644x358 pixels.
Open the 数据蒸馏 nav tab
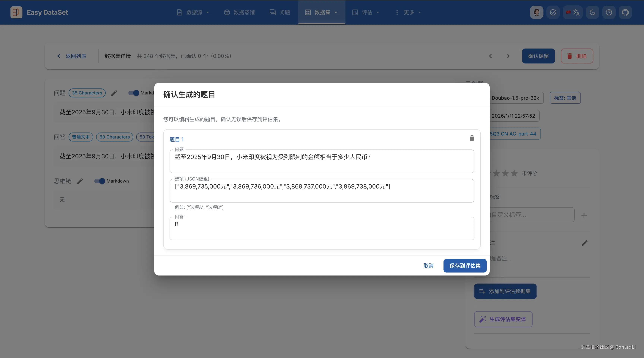[239, 12]
